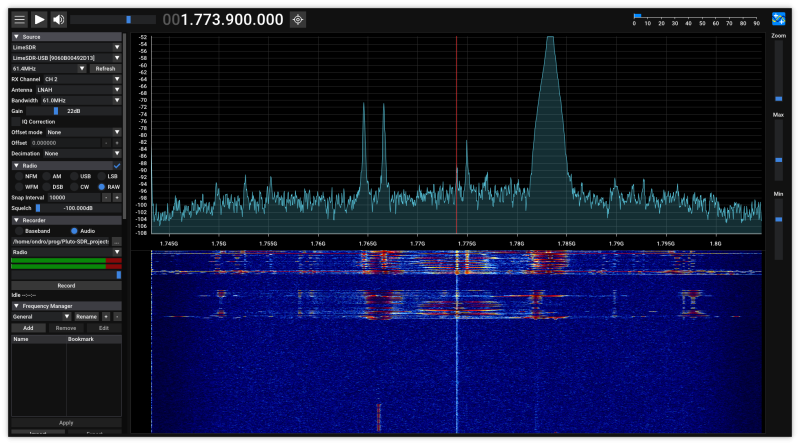
Task: Toggle the Radio module enable checkmark
Action: tap(117, 166)
